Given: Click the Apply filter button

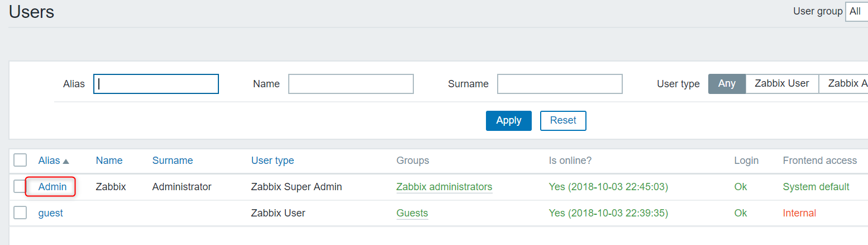Looking at the screenshot, I should [508, 120].
